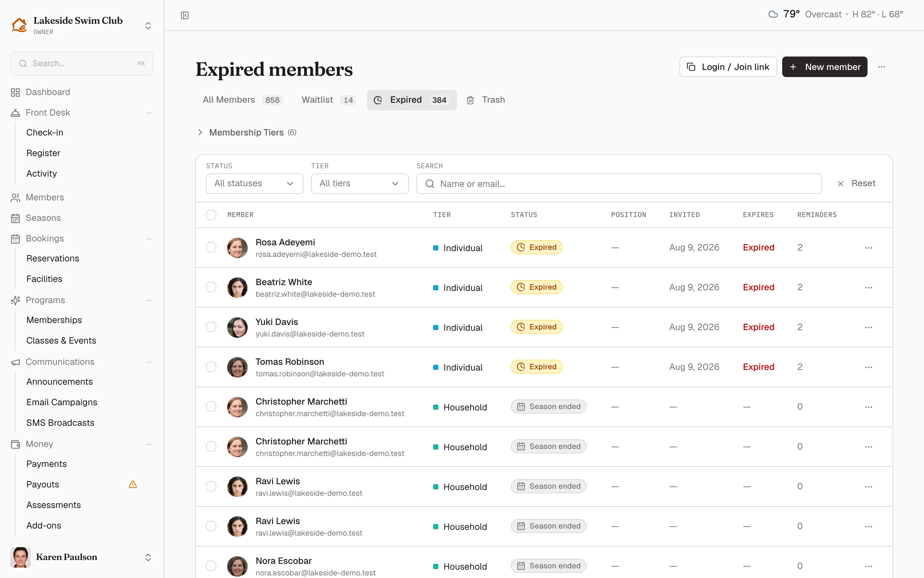Click the Seasons calendar icon
924x578 pixels.
pyautogui.click(x=15, y=218)
